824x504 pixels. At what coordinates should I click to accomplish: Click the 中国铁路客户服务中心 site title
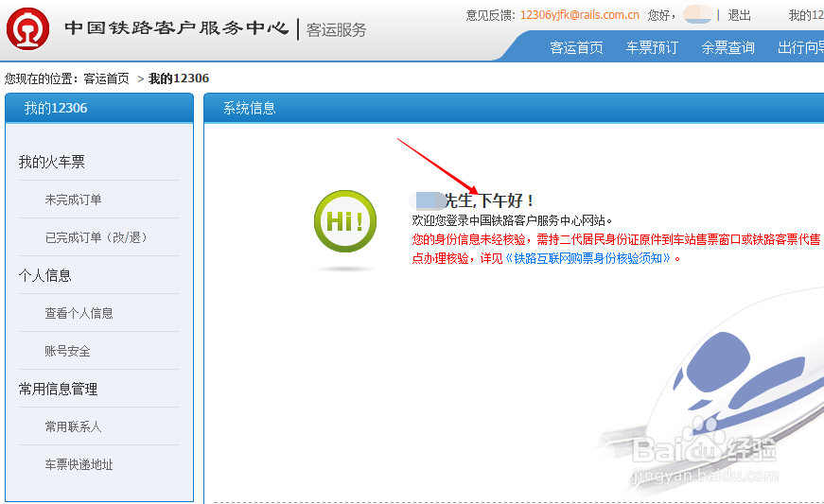click(177, 27)
